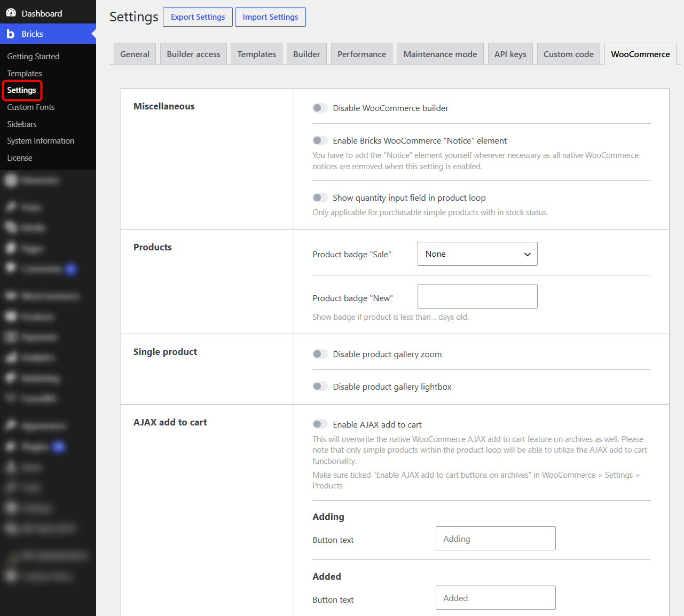Open the Performance tab
684x616 pixels.
pos(361,54)
